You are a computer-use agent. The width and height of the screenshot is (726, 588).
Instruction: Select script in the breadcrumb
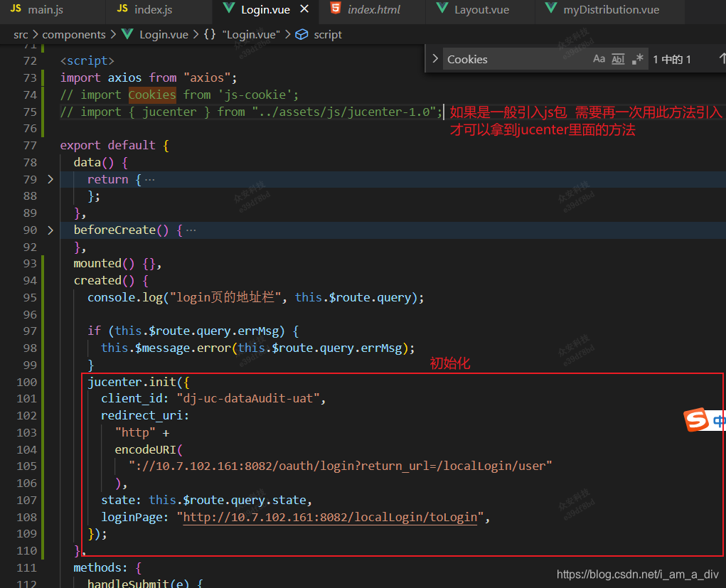328,35
